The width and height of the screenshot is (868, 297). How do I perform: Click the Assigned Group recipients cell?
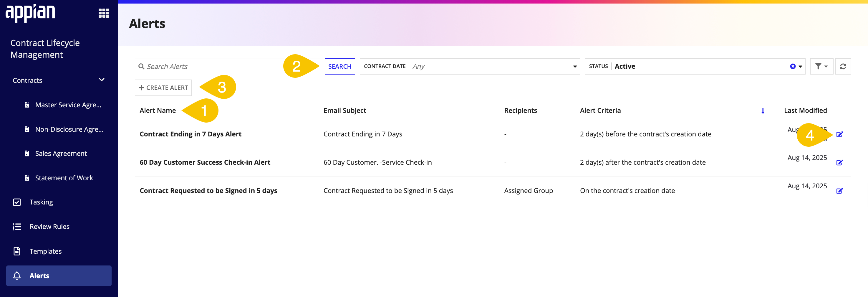pyautogui.click(x=528, y=191)
